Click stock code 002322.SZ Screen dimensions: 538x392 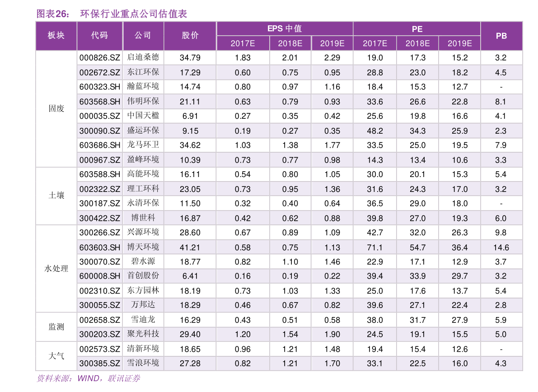tap(100, 189)
